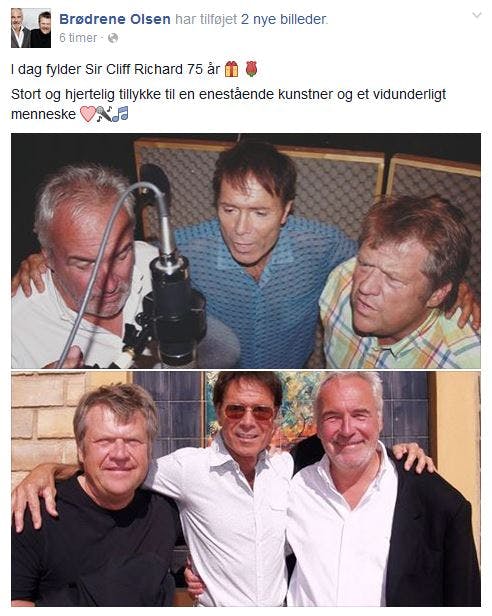
Task: Click the microphone emoji in the post
Action: tap(104, 114)
